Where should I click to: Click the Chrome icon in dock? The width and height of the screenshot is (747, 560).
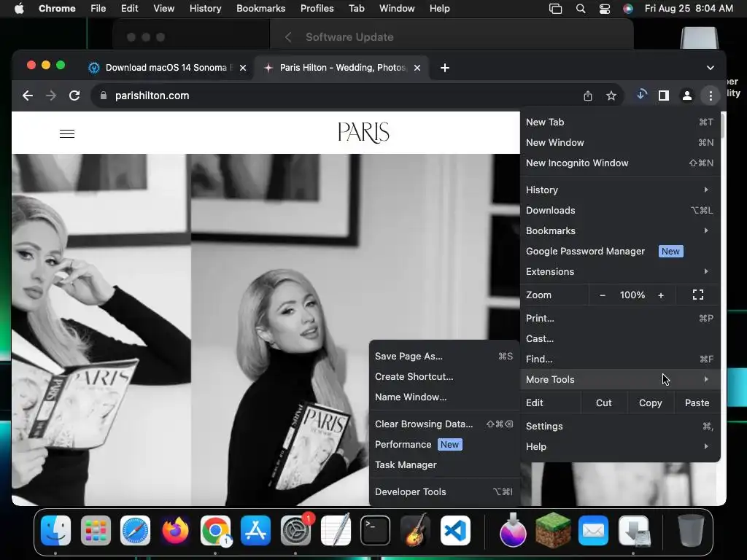point(215,531)
